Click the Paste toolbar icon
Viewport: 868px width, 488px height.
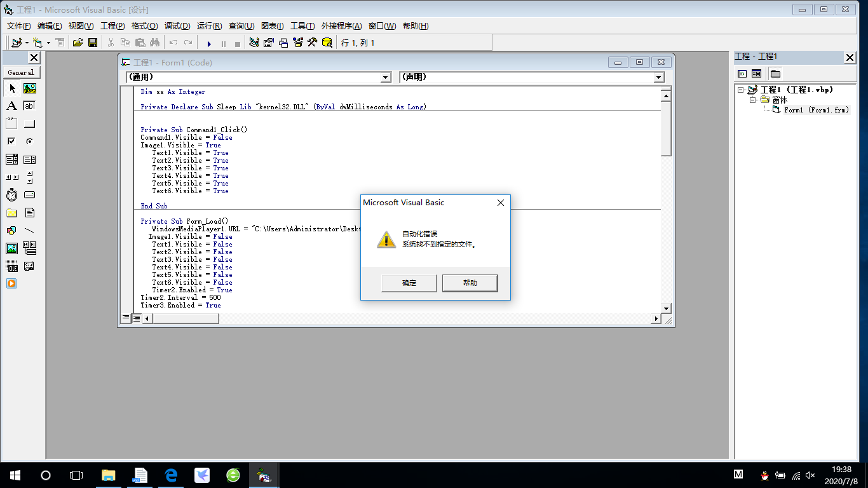(x=140, y=43)
